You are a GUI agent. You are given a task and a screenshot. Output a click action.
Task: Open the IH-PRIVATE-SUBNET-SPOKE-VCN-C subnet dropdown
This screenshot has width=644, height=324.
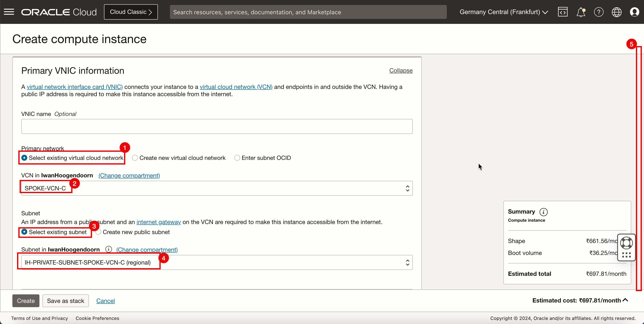(x=217, y=262)
